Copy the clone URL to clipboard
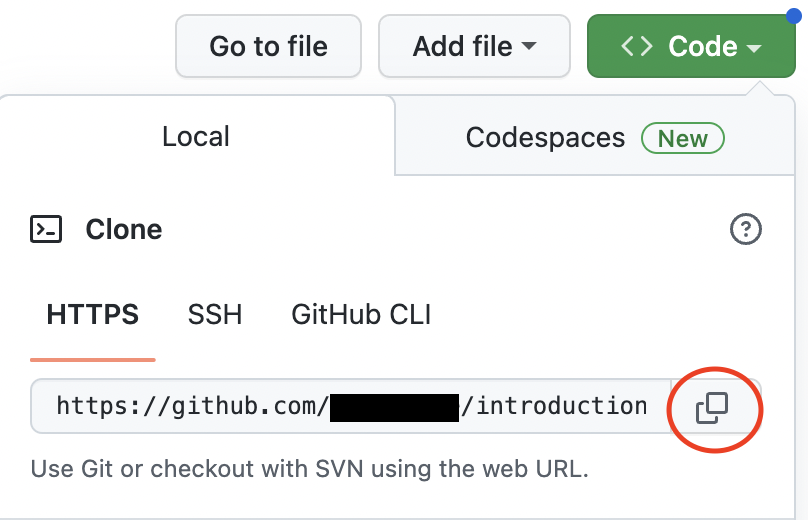Screen dimensions: 808x520 pos(712,407)
